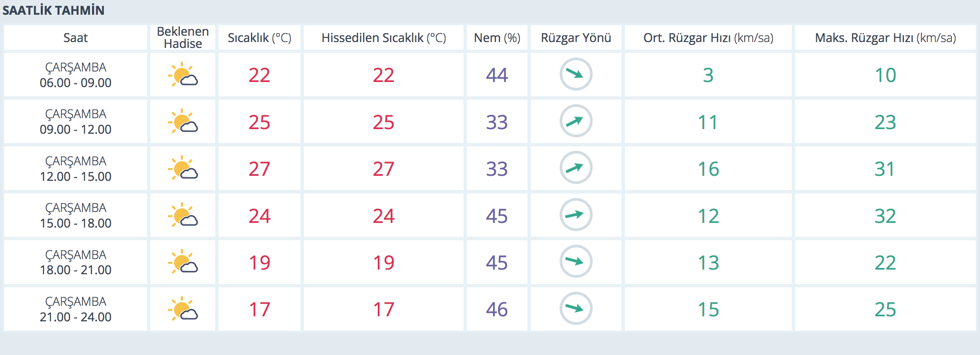Viewport: 980px width, 355px height.
Task: Click the 09.00 - 12.00 wind direction arrow
Action: click(576, 121)
